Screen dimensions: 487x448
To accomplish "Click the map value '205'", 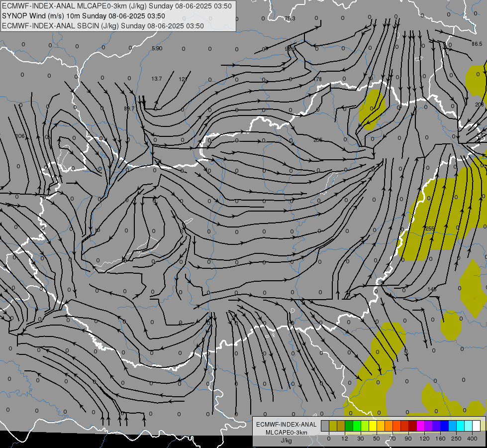I will 318,140.
